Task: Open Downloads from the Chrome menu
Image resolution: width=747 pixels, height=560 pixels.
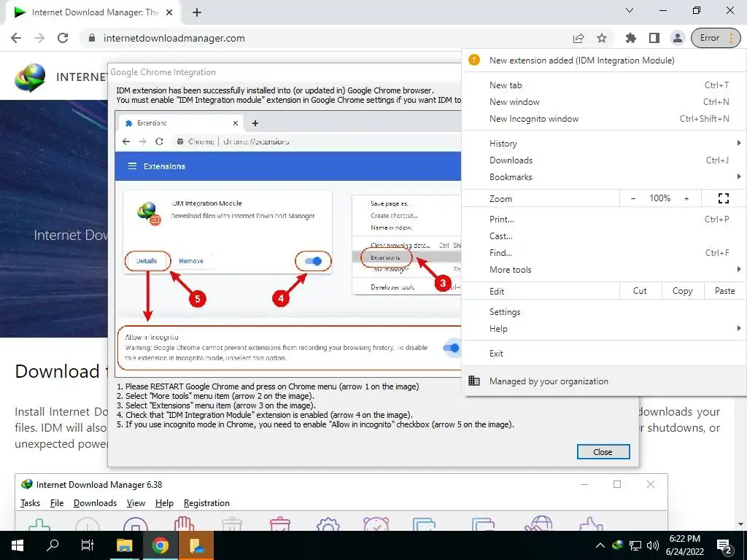Action: pyautogui.click(x=604, y=160)
